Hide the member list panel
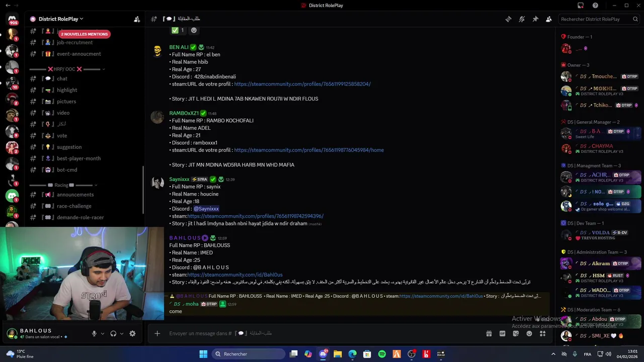644x362 pixels. click(x=548, y=19)
